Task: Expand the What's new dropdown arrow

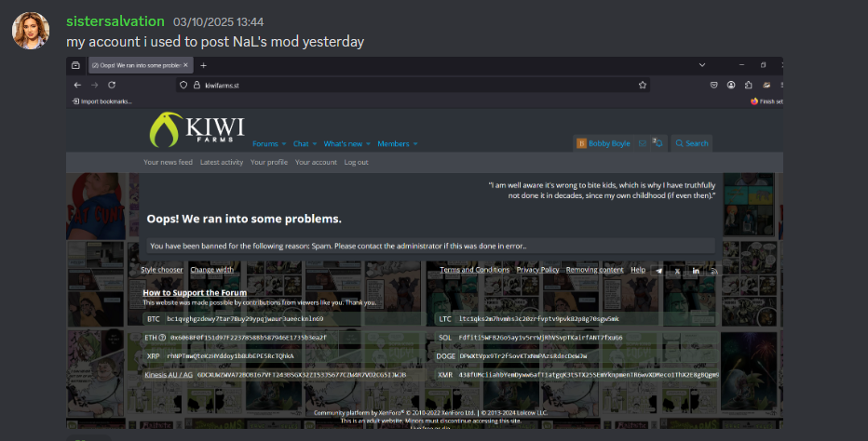Action: pos(368,144)
